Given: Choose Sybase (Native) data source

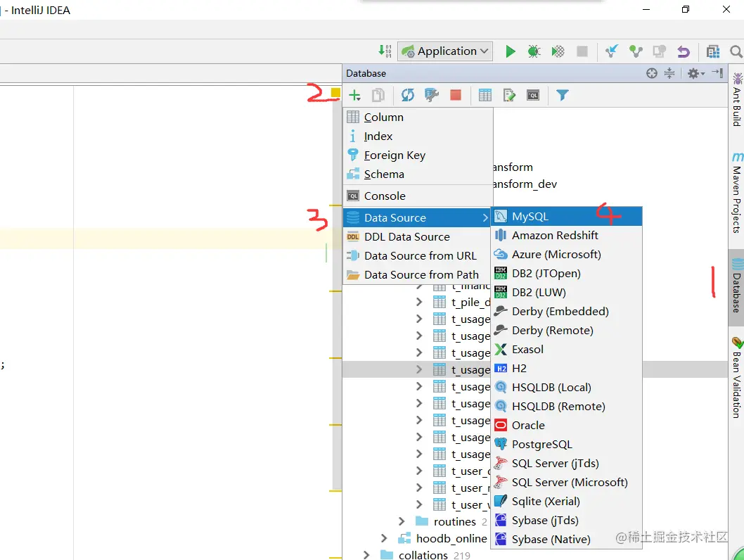Looking at the screenshot, I should coord(567,539).
